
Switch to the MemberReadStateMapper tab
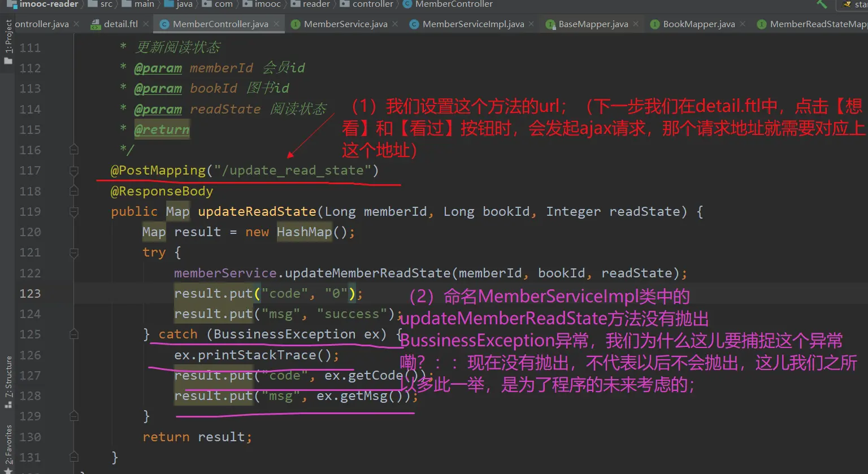(x=818, y=24)
